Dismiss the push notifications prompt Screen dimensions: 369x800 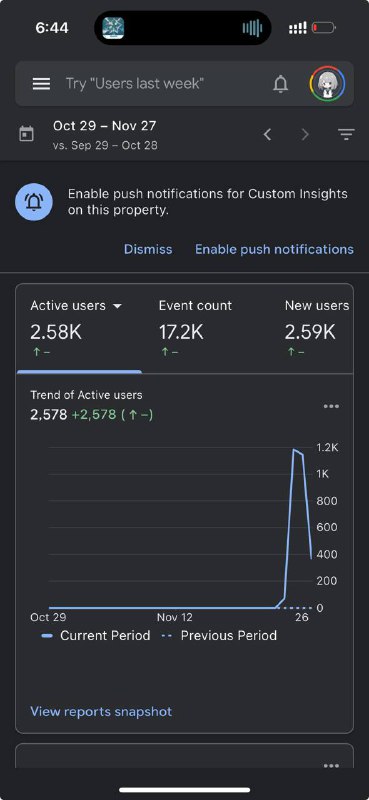pos(148,249)
